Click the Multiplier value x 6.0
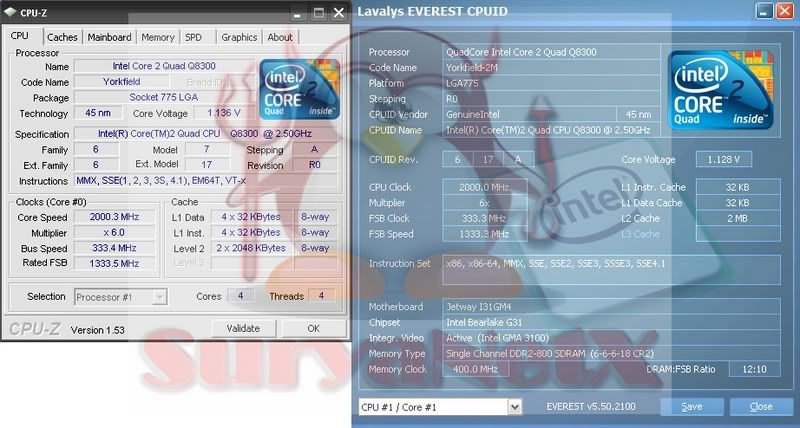This screenshot has height=428, width=800. pyautogui.click(x=114, y=233)
